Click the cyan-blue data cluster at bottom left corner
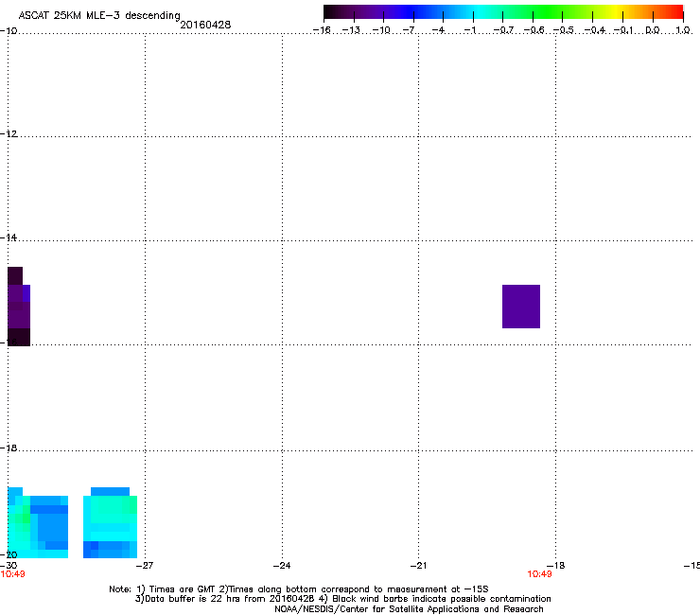Viewport: 700px width, 615px height. coord(38,522)
